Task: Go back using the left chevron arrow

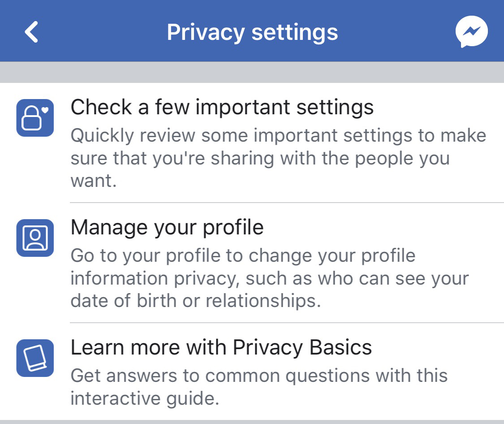Action: (31, 32)
